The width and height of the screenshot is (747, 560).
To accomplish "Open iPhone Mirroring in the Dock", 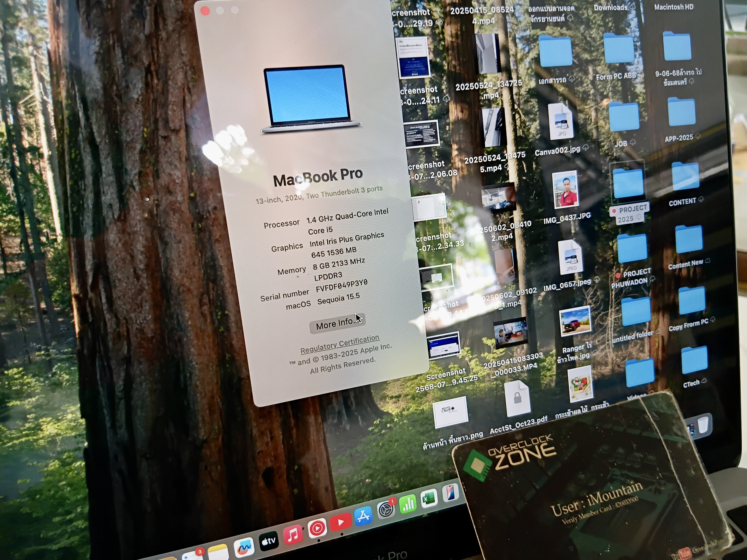I will pyautogui.click(x=450, y=493).
